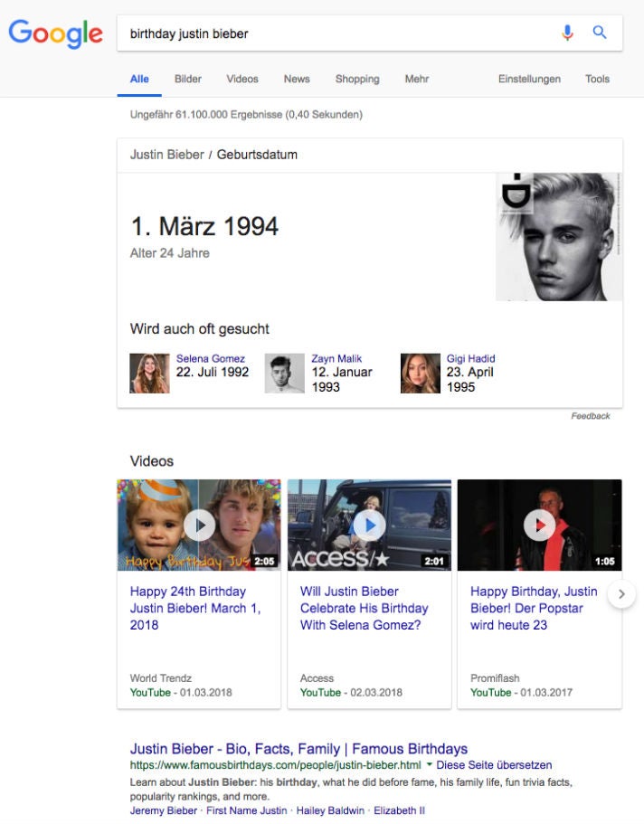Screen dimensions: 644x824
Task: Open the News tab
Action: point(297,79)
